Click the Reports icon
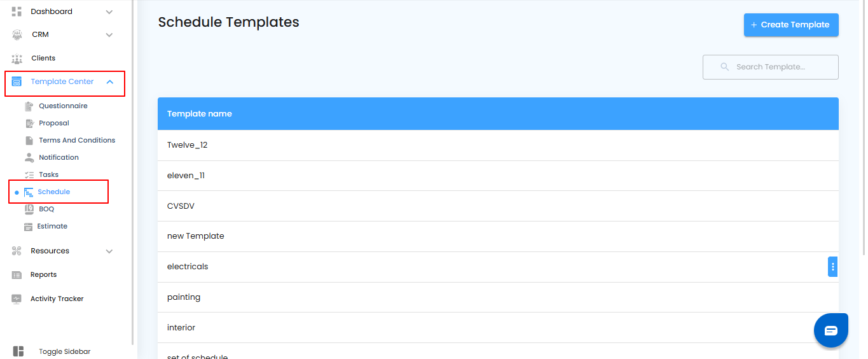Screen dimensions: 868x359 pos(17,275)
